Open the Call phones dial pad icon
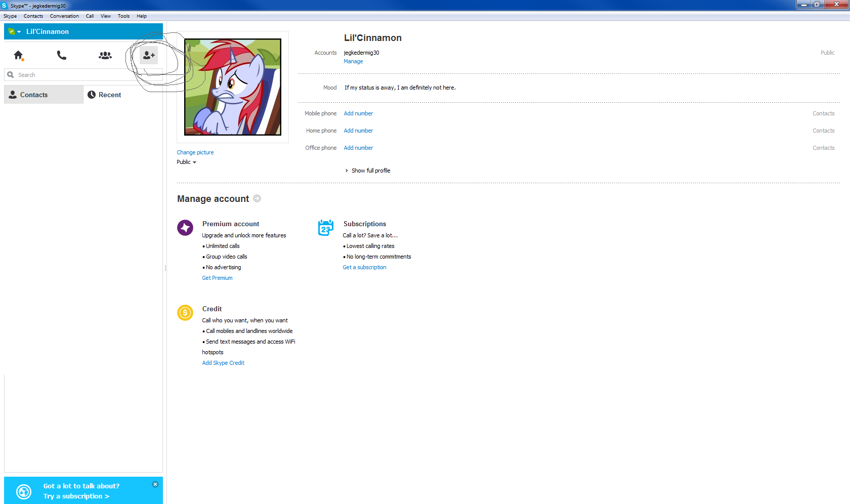The image size is (850, 504). (62, 55)
